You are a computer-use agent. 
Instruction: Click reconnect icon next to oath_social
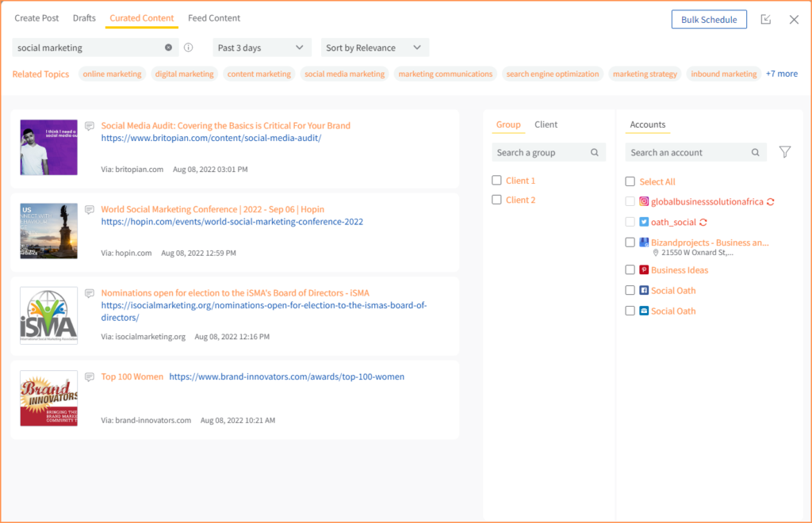point(703,223)
